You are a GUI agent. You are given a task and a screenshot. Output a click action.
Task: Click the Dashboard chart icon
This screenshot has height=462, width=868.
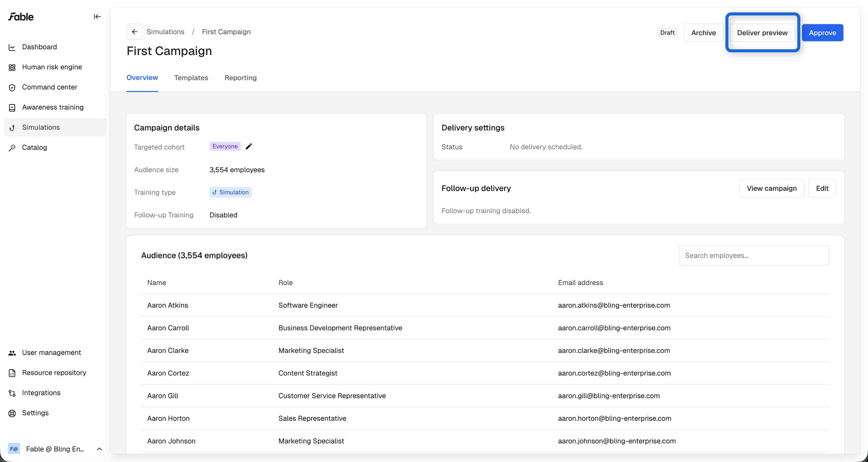tap(12, 47)
